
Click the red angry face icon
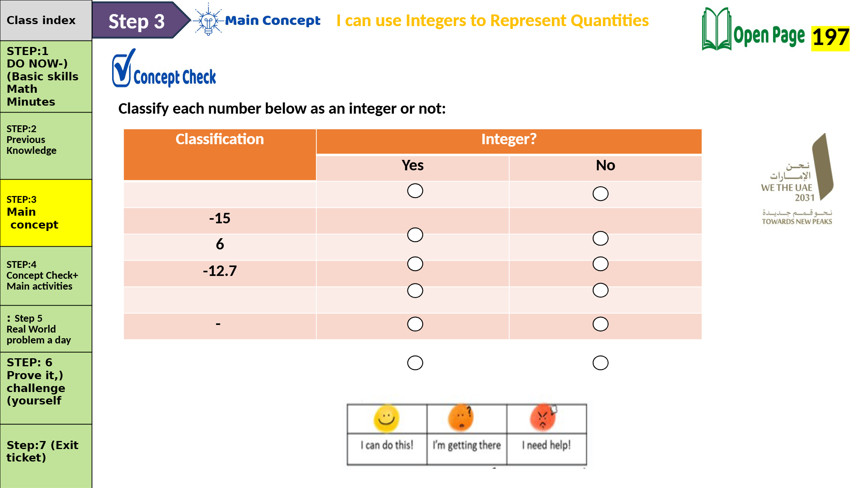tap(542, 418)
